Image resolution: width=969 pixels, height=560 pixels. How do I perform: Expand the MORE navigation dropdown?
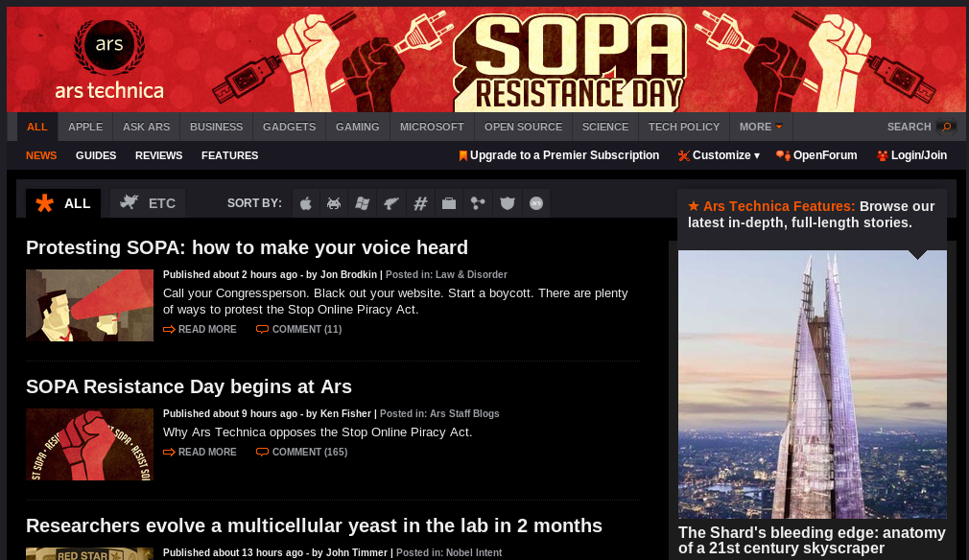tap(761, 127)
